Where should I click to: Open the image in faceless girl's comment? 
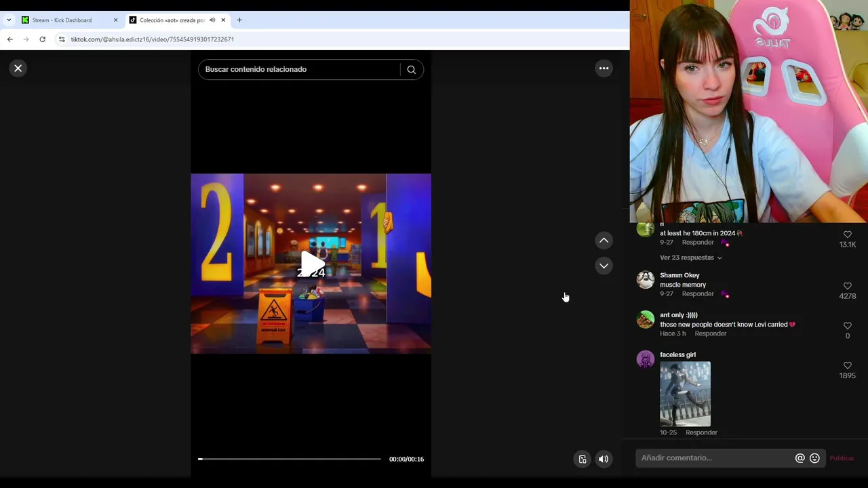685,394
